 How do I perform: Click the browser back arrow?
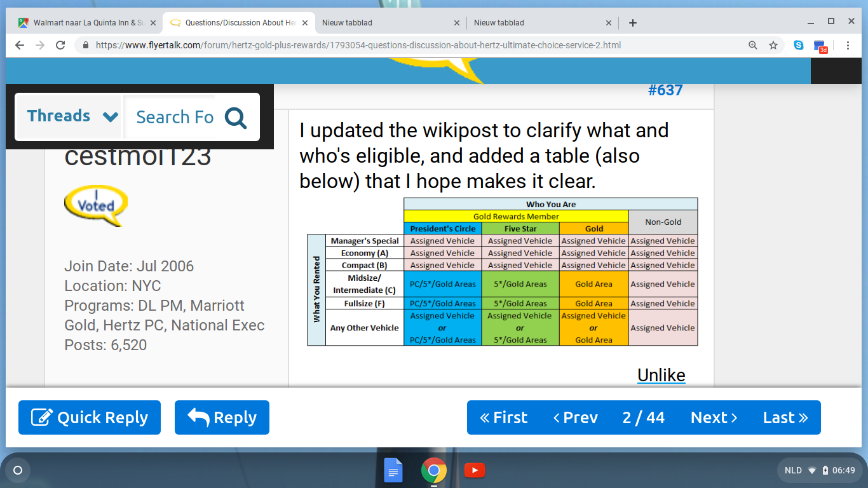click(x=20, y=45)
